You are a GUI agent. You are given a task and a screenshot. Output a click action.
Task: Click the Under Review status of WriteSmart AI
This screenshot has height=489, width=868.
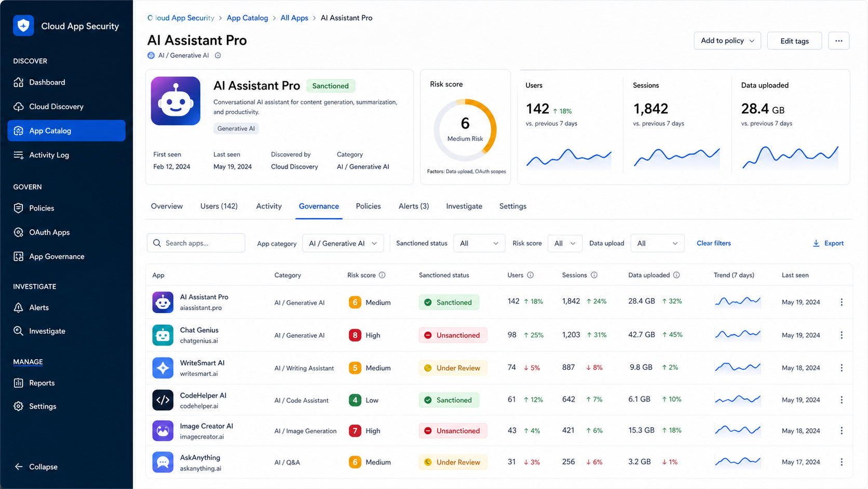(x=453, y=368)
